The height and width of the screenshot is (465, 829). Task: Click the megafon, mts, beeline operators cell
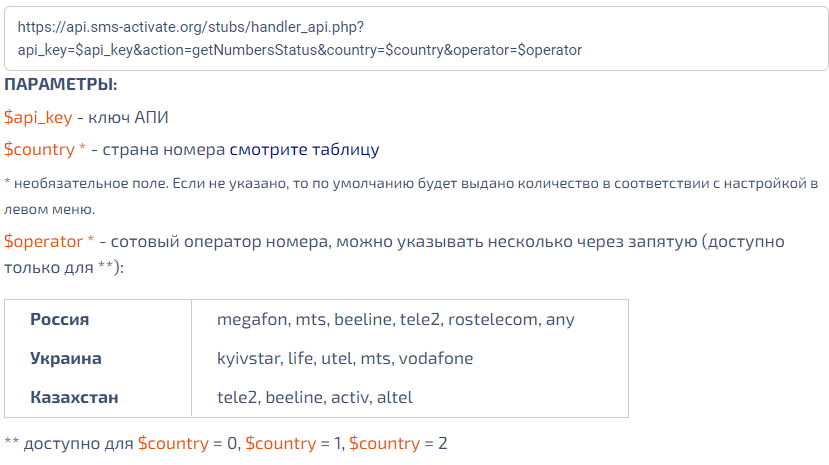click(x=396, y=320)
